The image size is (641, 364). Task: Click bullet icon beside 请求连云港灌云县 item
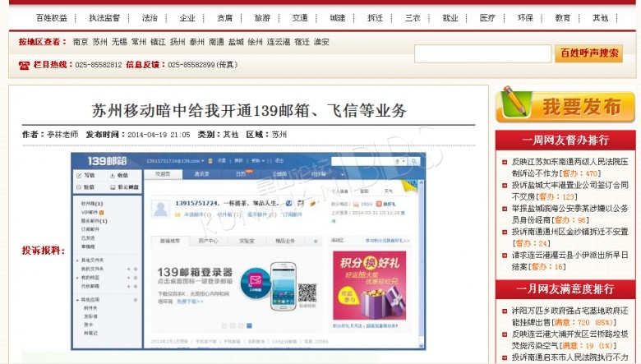point(505,255)
